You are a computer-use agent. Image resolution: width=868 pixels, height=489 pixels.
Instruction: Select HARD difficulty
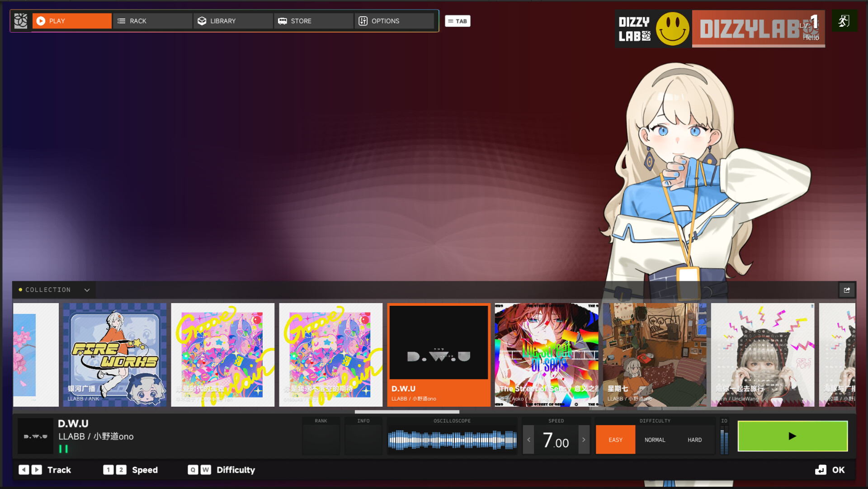click(x=695, y=440)
